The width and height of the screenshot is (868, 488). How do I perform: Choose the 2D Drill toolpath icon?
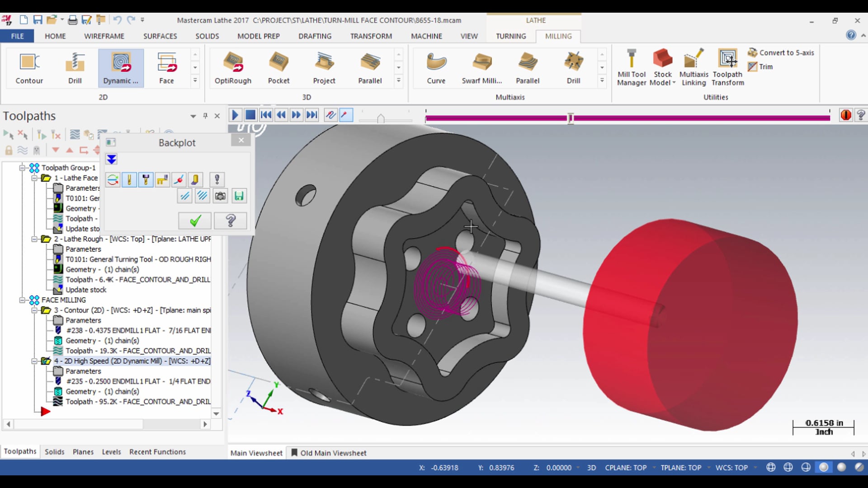click(x=75, y=68)
